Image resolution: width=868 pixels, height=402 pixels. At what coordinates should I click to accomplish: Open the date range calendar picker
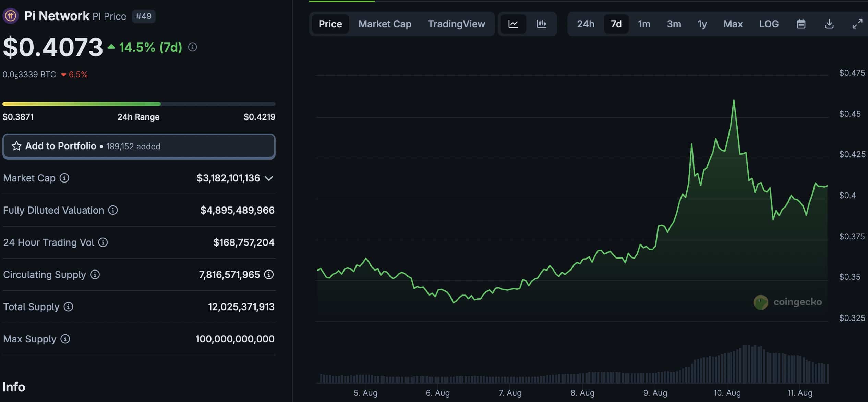tap(801, 24)
